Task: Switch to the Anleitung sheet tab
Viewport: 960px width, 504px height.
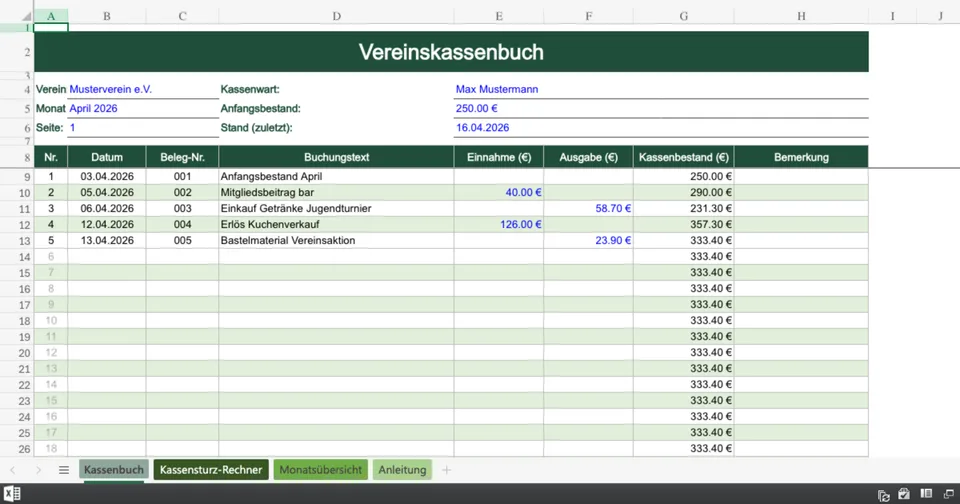Action: click(x=402, y=470)
